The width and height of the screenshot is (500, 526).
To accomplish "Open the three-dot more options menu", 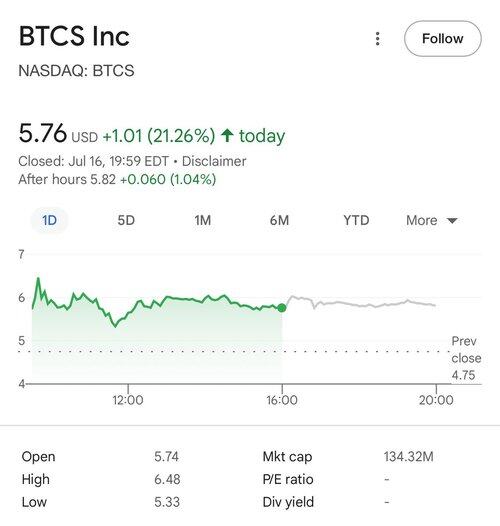I will pos(378,39).
